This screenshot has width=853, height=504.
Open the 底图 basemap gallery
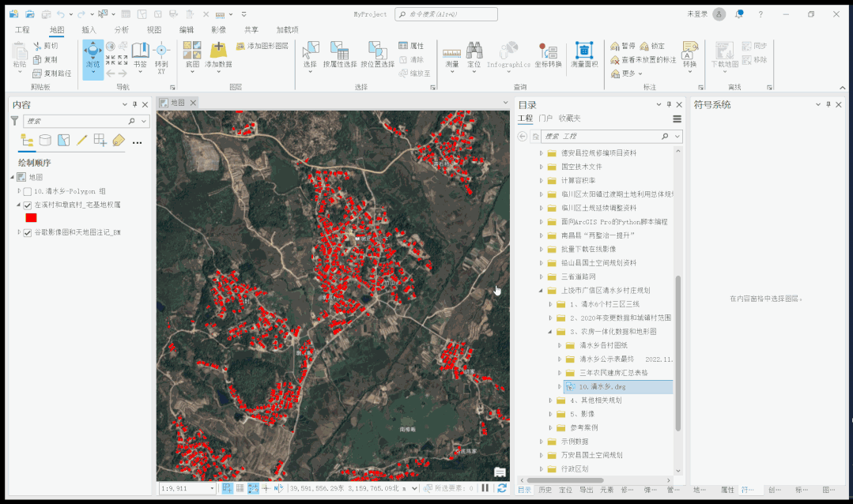pos(193,55)
